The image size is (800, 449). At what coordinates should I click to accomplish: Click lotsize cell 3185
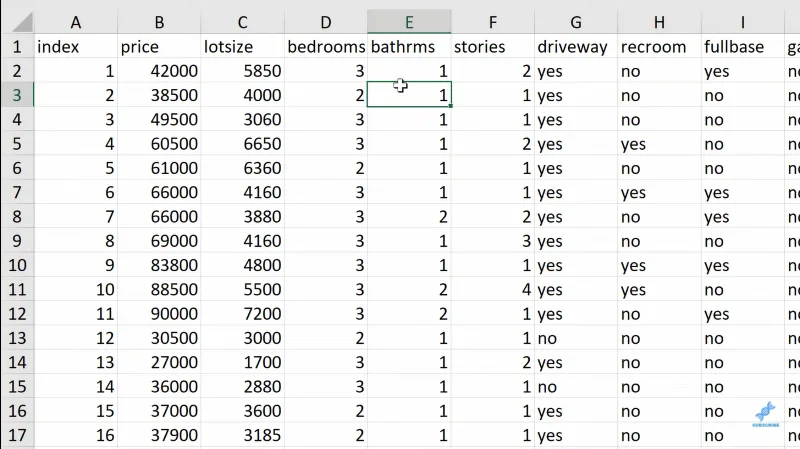242,435
